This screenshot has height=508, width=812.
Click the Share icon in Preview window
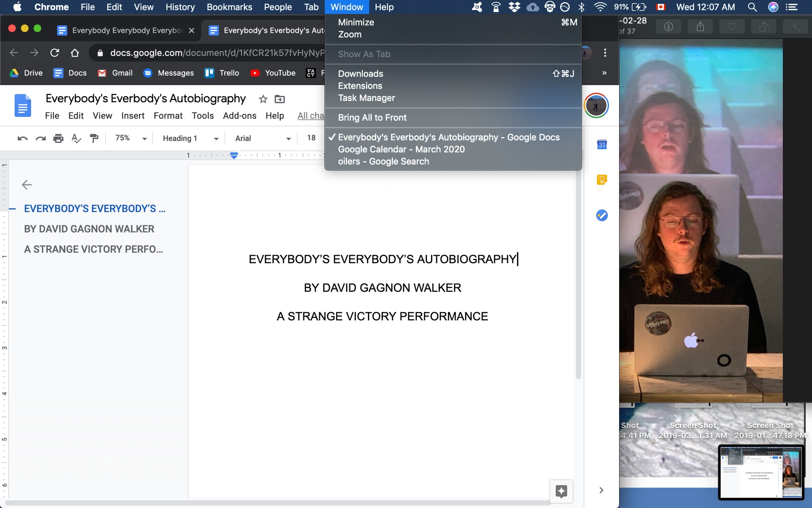(x=700, y=27)
